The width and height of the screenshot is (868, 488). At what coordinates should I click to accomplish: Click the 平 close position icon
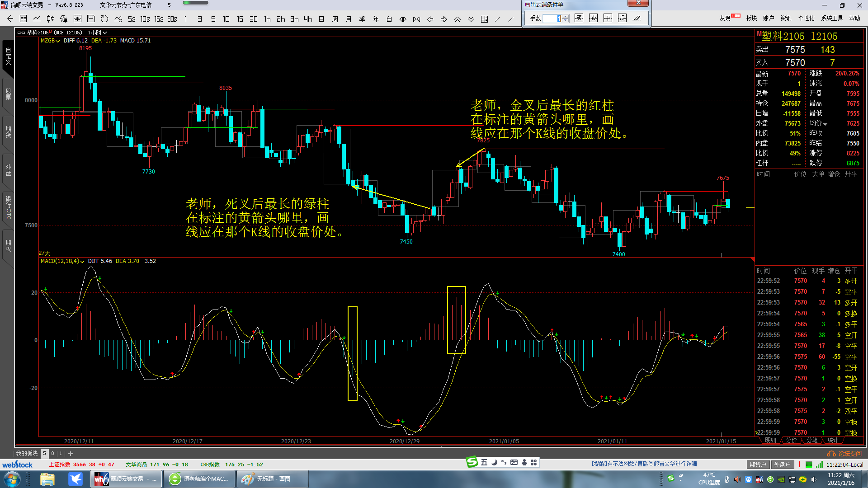608,18
